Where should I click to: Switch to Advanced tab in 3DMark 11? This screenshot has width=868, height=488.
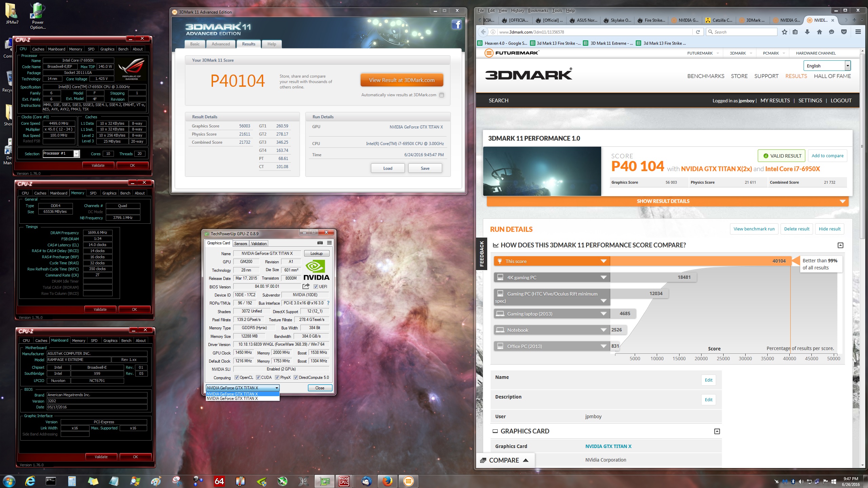[221, 44]
